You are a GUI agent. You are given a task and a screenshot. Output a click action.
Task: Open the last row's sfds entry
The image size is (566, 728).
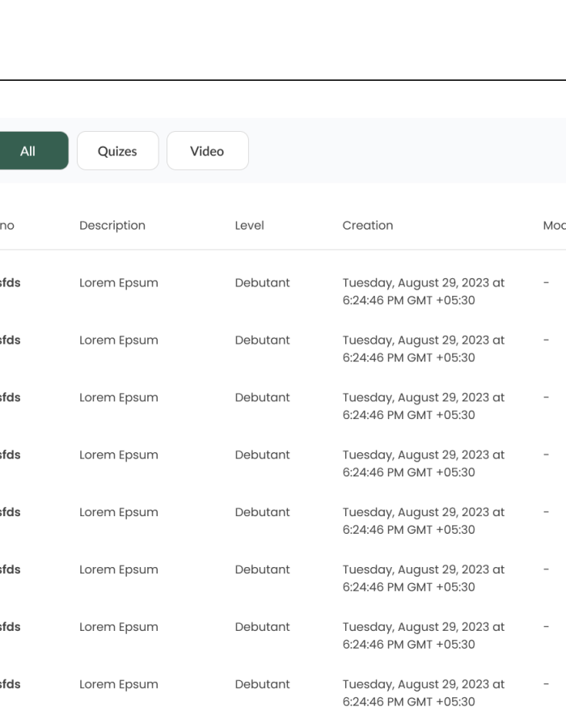pos(10,685)
